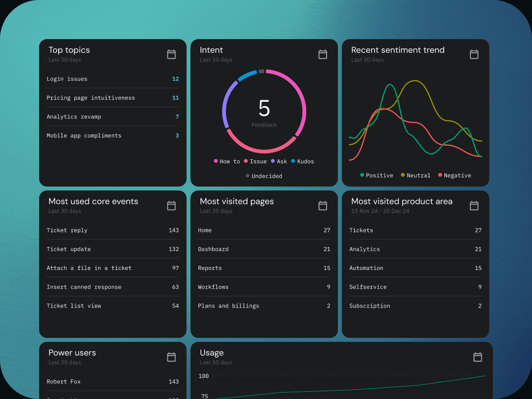The width and height of the screenshot is (532, 399).
Task: Select the Dashboard page row
Action: [x=264, y=249]
